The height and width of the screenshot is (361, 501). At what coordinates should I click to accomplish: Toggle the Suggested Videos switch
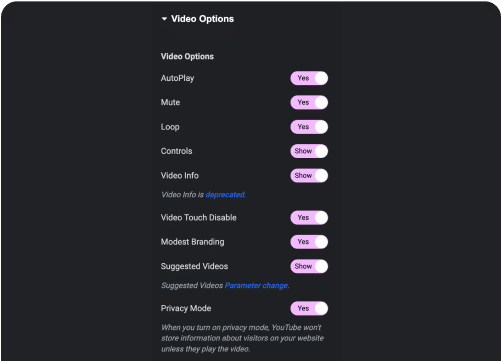point(309,266)
